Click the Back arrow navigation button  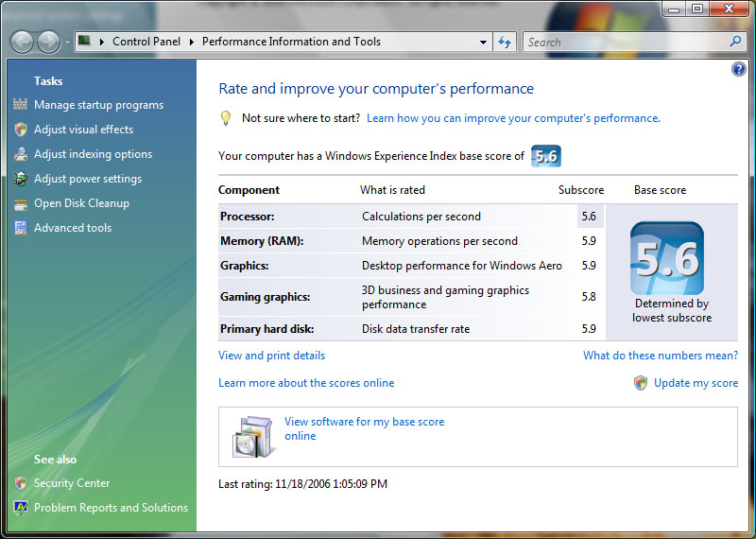point(23,42)
